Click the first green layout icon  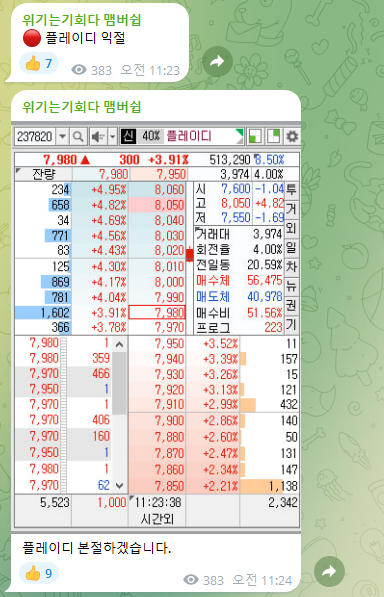click(255, 136)
